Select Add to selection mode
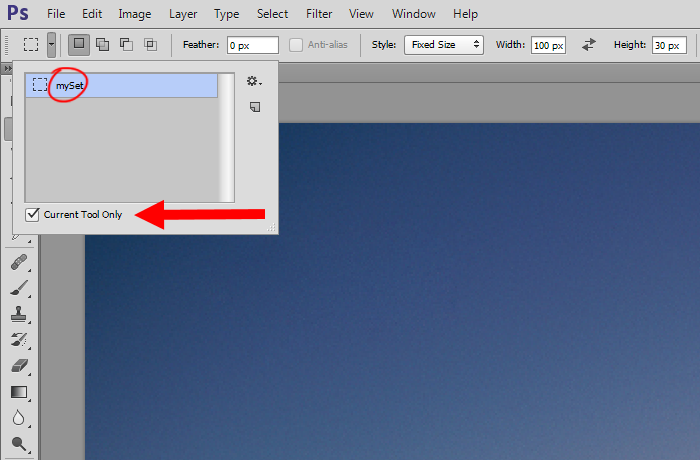The image size is (700, 460). (103, 45)
